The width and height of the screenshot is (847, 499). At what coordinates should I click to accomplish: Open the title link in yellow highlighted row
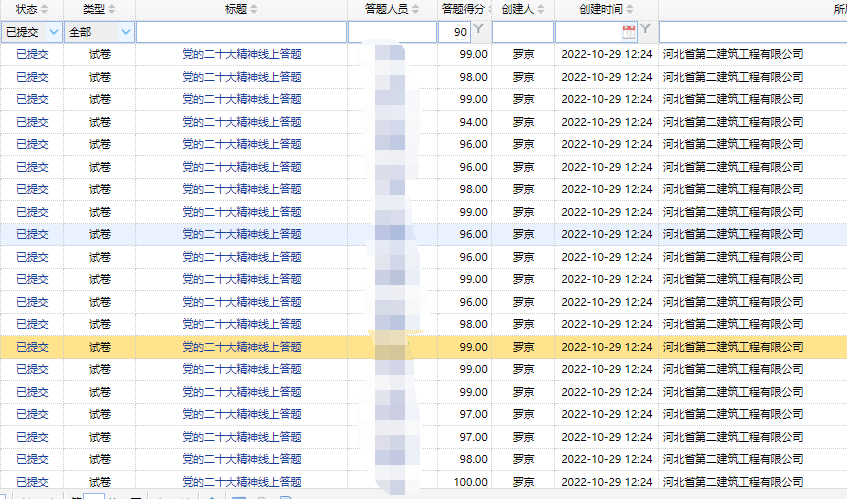(x=241, y=347)
